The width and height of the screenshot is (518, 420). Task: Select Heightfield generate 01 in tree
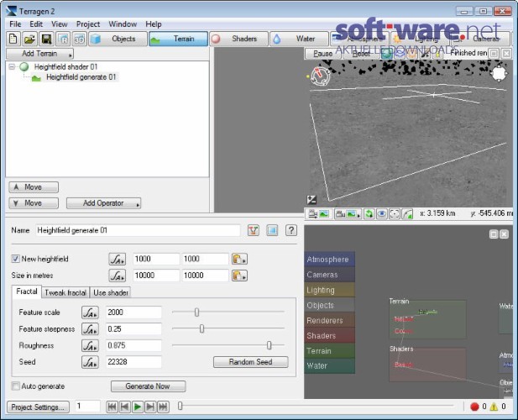(81, 77)
